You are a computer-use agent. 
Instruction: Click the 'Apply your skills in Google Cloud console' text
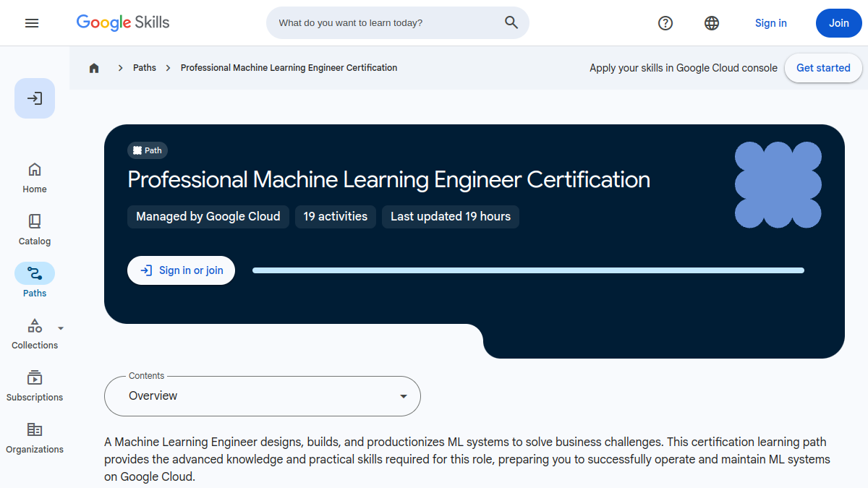(x=684, y=68)
